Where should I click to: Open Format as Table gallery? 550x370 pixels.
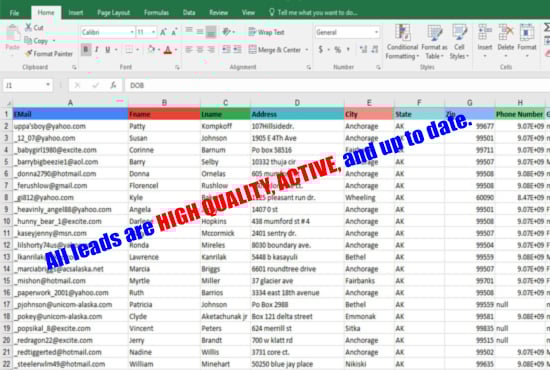click(x=434, y=41)
